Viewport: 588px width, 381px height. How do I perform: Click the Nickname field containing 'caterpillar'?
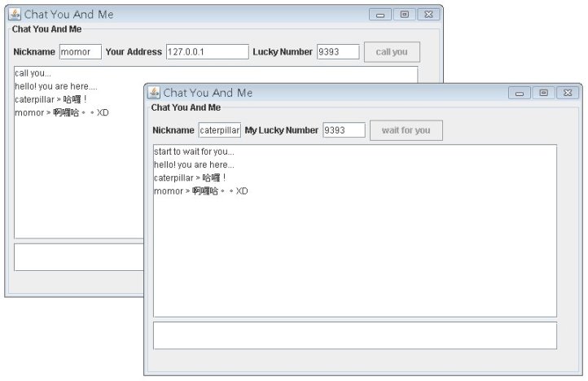[219, 130]
